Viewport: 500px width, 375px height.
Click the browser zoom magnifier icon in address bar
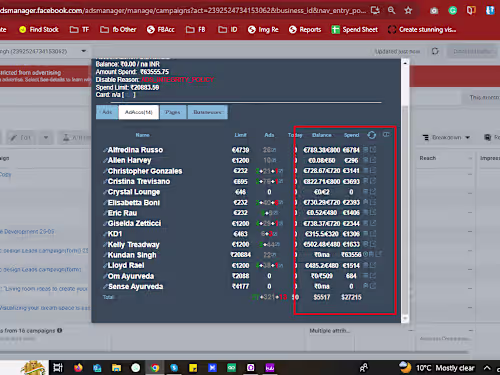(x=392, y=10)
